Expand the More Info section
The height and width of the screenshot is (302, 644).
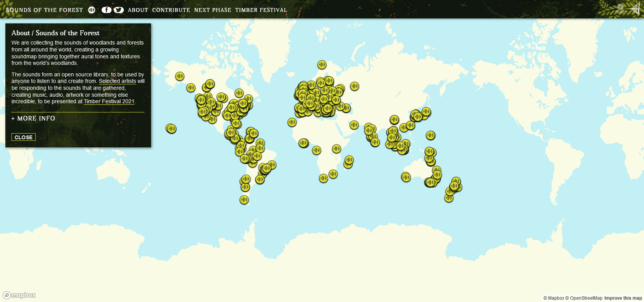(x=33, y=119)
